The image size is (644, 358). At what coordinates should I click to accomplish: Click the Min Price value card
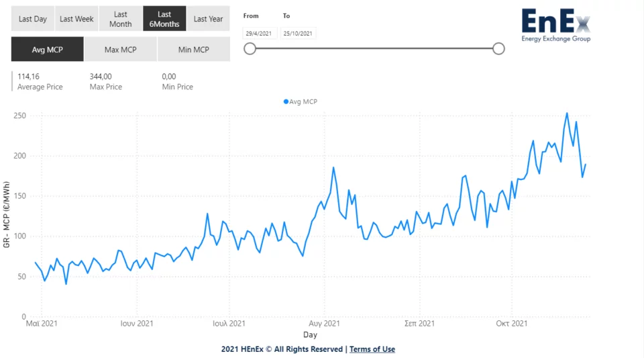tap(178, 81)
